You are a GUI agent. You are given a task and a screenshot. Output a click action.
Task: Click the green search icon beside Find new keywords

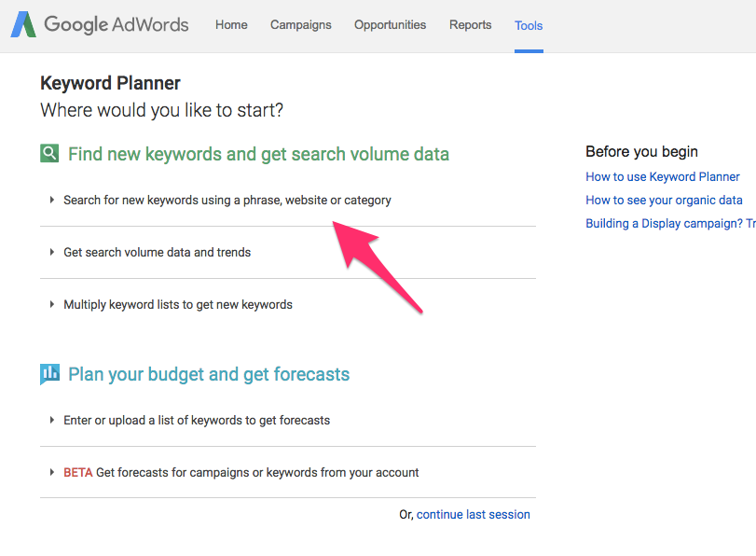48,152
